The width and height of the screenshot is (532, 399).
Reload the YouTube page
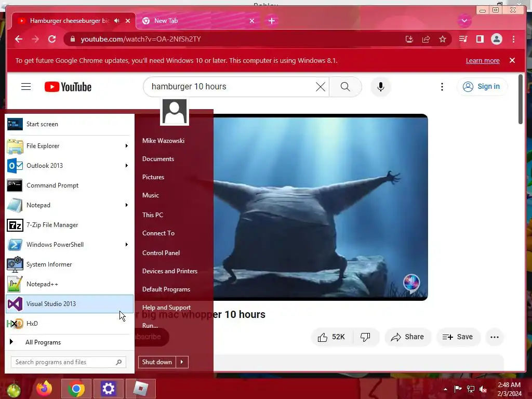point(52,39)
